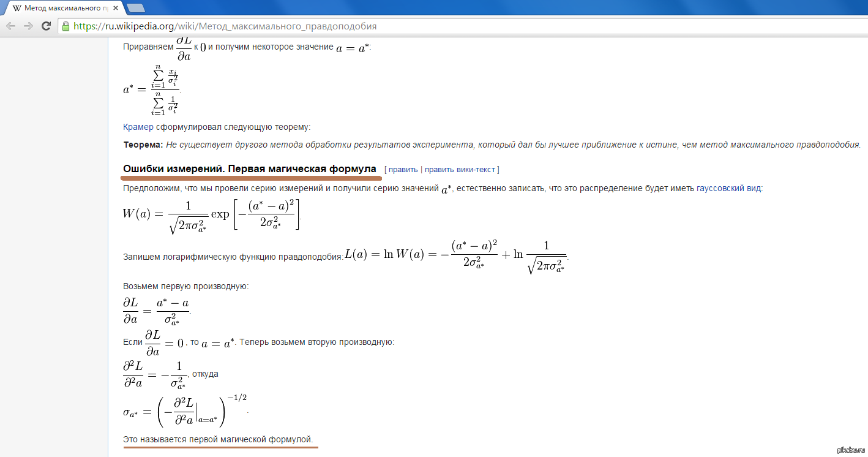This screenshot has height=457, width=868.
Task: Click "править" next to section heading
Action: point(403,169)
